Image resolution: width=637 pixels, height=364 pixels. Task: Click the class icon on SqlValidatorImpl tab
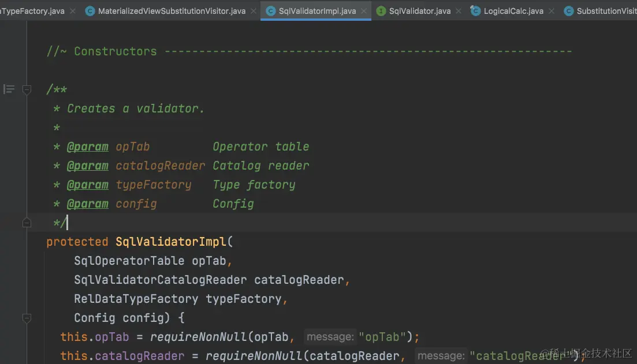pos(270,11)
